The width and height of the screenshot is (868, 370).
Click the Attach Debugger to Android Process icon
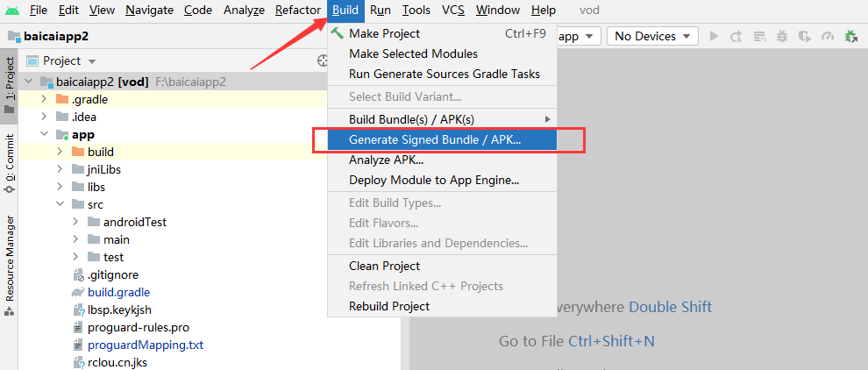[850, 36]
